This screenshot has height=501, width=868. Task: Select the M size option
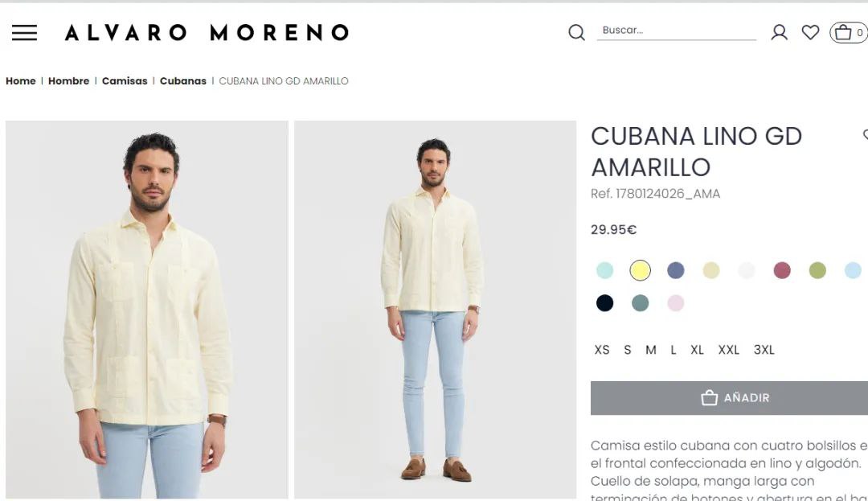click(650, 350)
